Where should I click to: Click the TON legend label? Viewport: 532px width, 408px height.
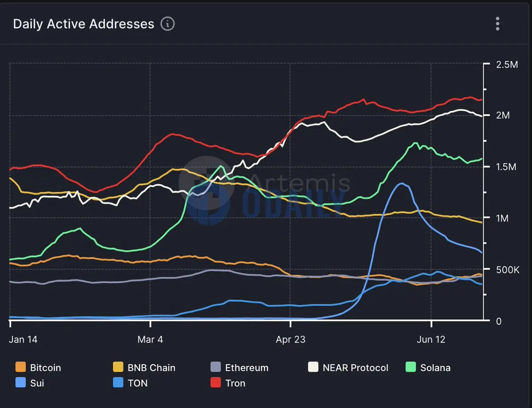(137, 383)
